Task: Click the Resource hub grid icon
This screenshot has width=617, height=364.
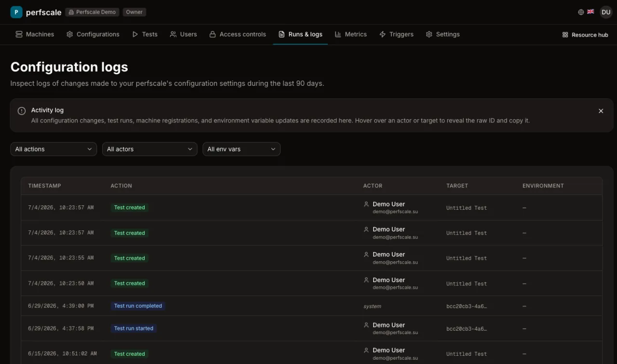Action: tap(565, 35)
